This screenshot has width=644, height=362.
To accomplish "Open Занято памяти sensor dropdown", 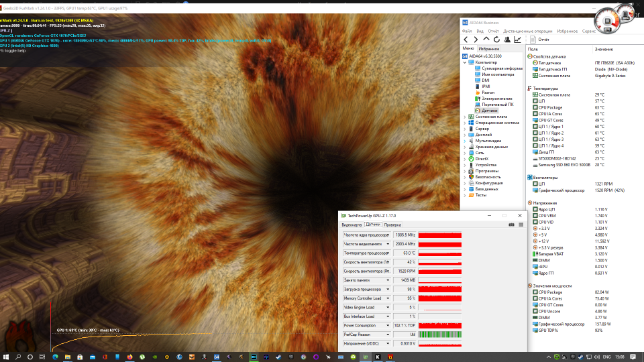I will tap(388, 280).
